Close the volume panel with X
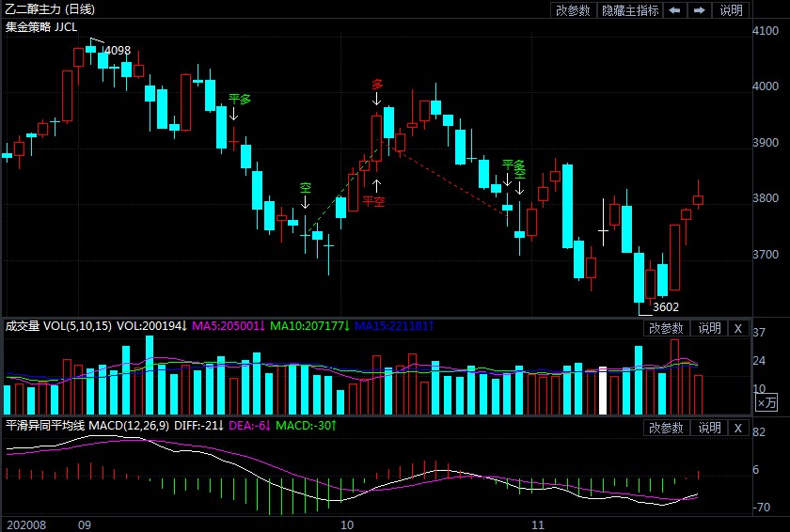Image resolution: width=790 pixels, height=532 pixels. (738, 328)
